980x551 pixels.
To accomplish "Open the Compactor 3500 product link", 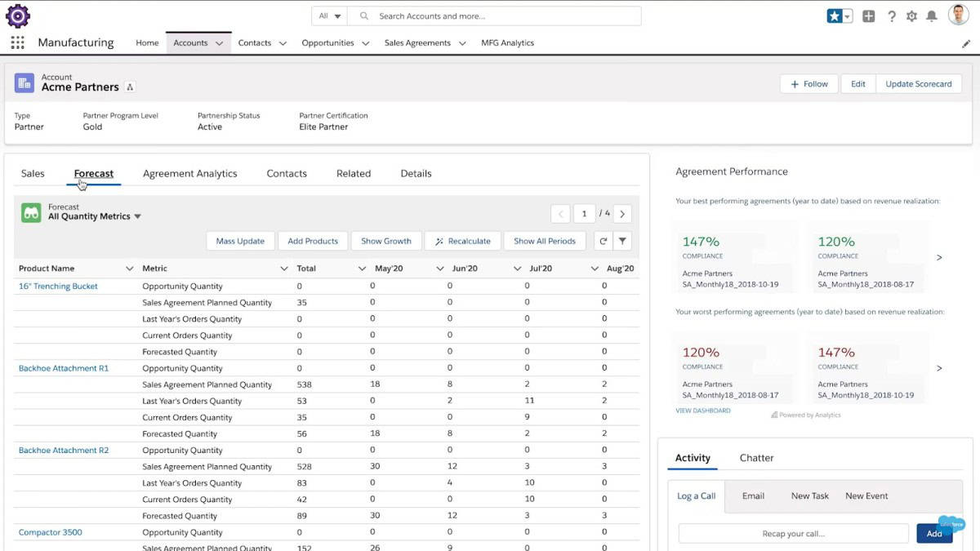I will pos(51,532).
